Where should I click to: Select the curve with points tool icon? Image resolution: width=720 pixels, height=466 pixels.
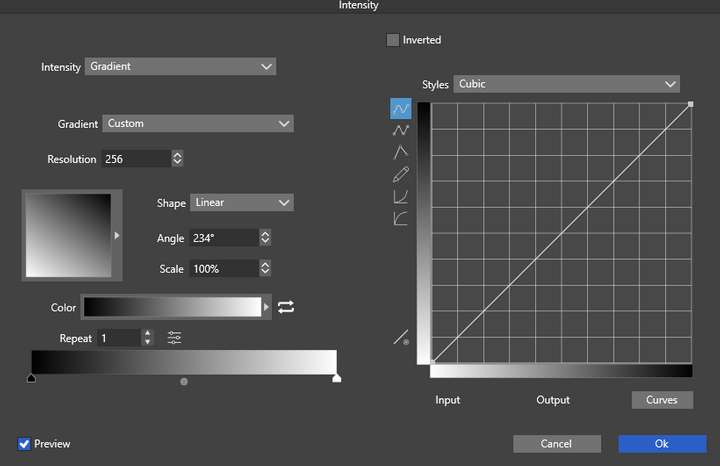[x=400, y=130]
